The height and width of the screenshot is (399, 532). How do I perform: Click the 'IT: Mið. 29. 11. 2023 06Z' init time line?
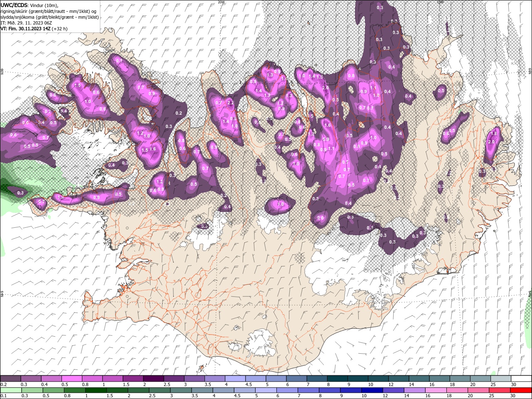pyautogui.click(x=26, y=23)
